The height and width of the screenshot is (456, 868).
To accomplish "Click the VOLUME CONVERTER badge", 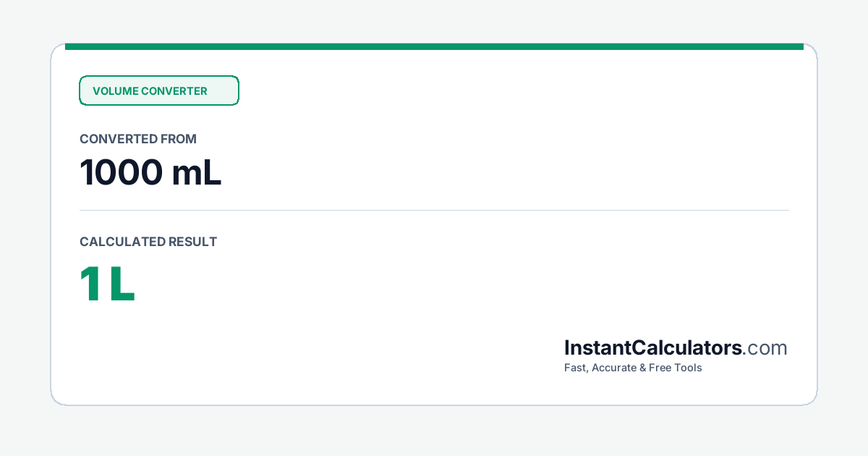I will pos(159,90).
